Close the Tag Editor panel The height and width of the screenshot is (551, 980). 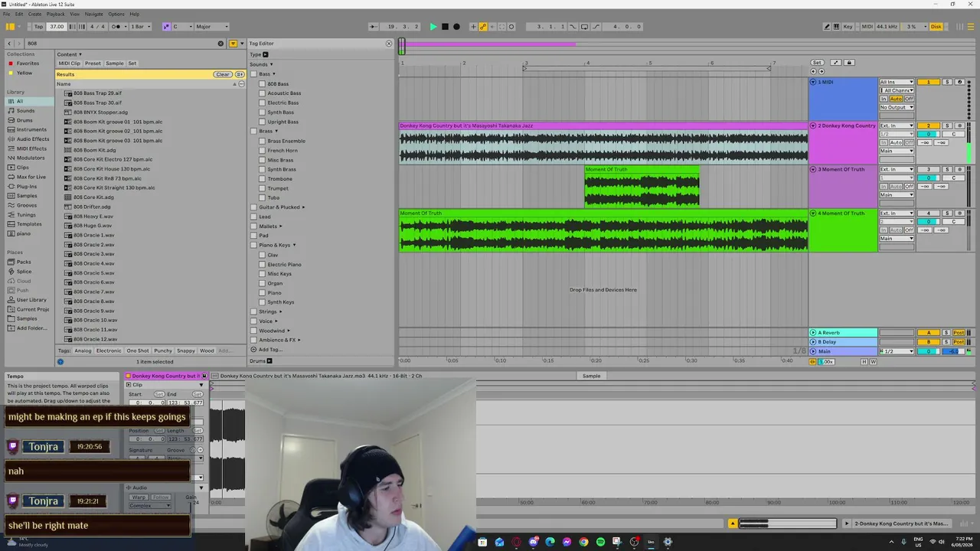389,44
